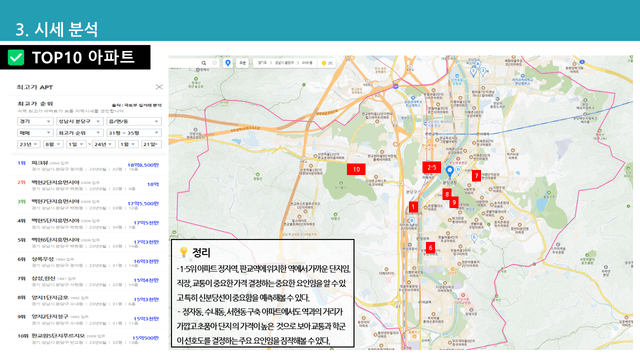Image resolution: width=640 pixels, height=360 pixels.
Task: Open the 31평 ~ 35평 size dropdown
Action: pos(134,133)
